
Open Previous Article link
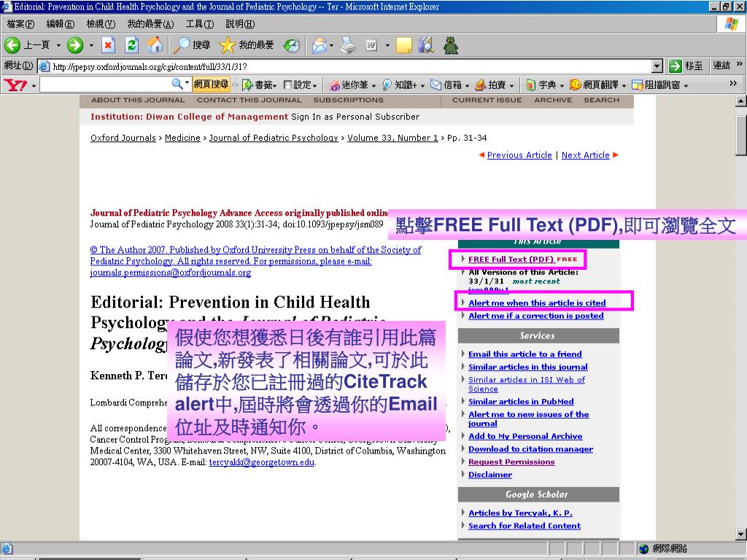click(519, 155)
